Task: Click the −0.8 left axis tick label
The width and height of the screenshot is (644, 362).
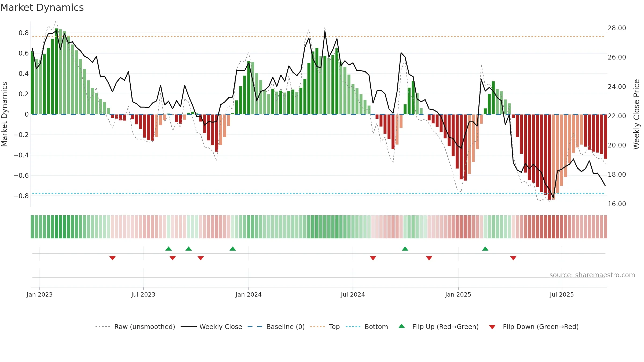Action: pyautogui.click(x=21, y=196)
